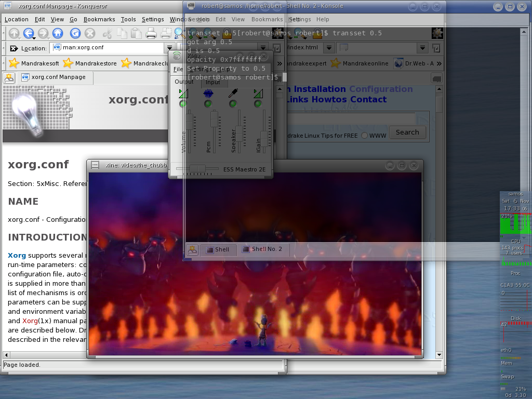Viewport: 532px width, 399px height.
Task: Clear the Location bar with X icon
Action: click(x=14, y=48)
